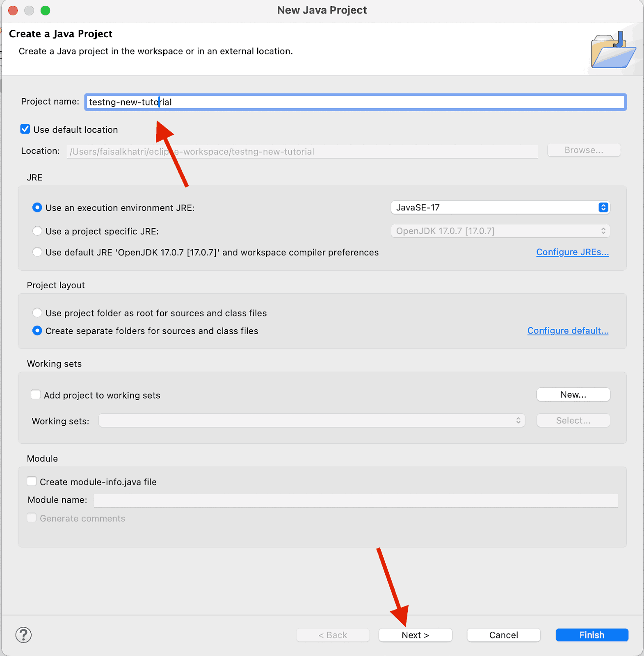Open the Configure default... link

pyautogui.click(x=568, y=330)
